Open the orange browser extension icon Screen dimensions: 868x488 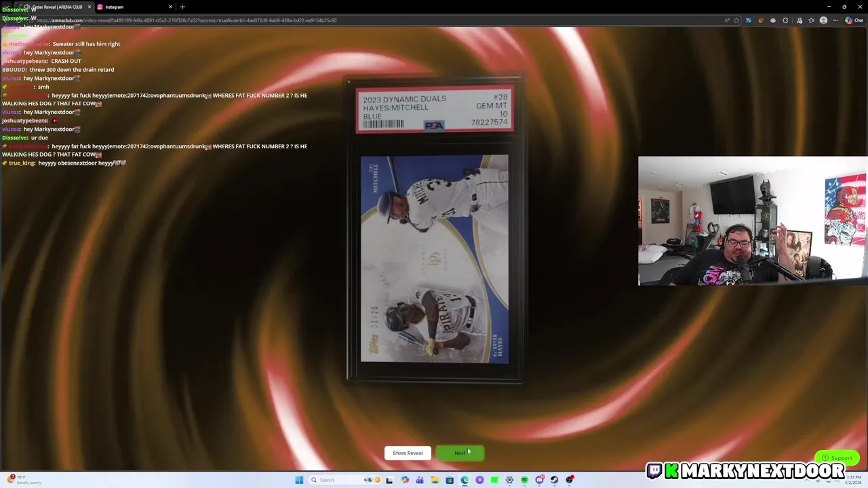tap(761, 20)
